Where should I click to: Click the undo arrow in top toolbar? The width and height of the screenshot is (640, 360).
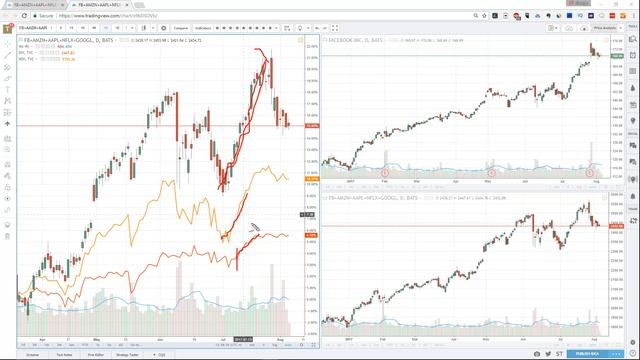click(x=317, y=28)
